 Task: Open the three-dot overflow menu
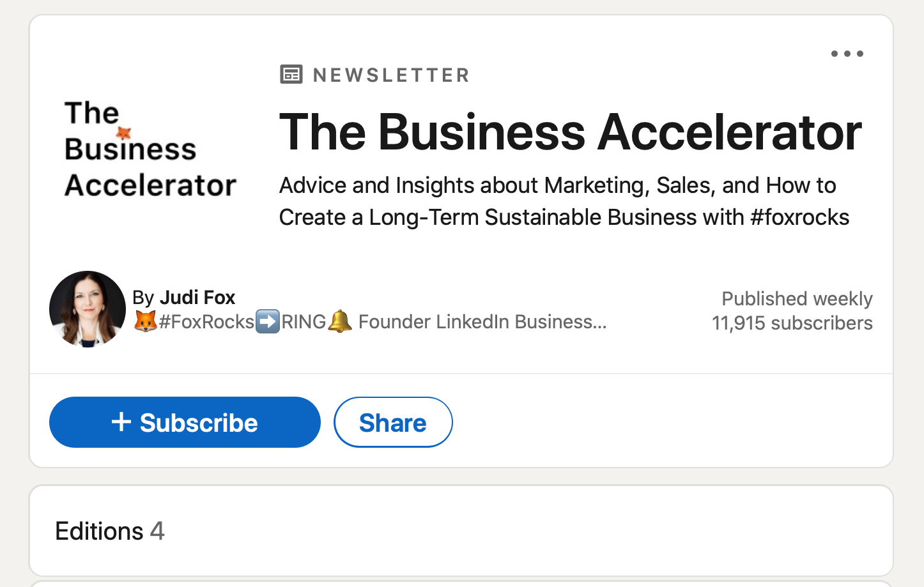pyautogui.click(x=847, y=54)
